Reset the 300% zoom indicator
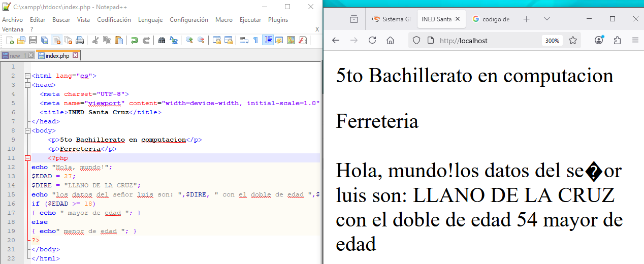 [x=552, y=41]
